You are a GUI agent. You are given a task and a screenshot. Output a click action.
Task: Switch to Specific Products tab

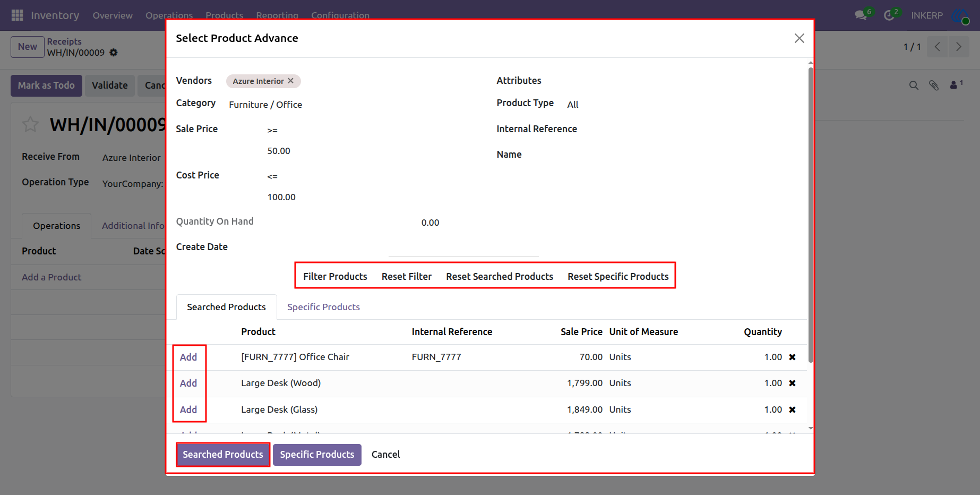coord(323,307)
